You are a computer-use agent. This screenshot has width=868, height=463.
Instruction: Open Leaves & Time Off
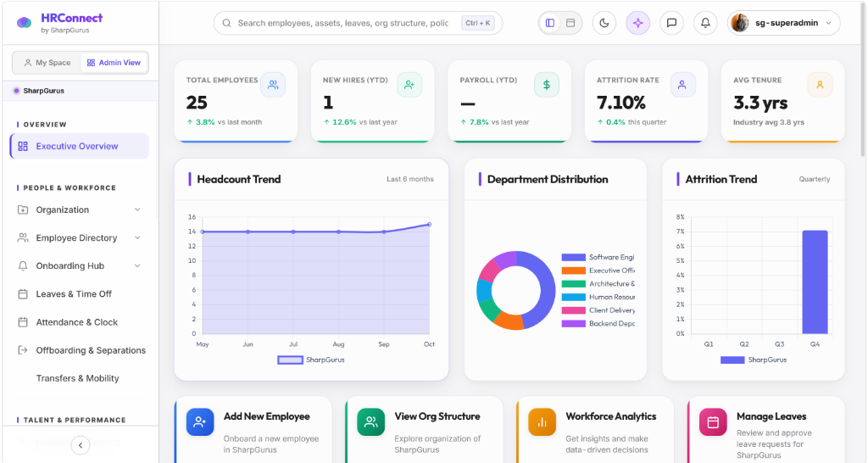click(80, 294)
